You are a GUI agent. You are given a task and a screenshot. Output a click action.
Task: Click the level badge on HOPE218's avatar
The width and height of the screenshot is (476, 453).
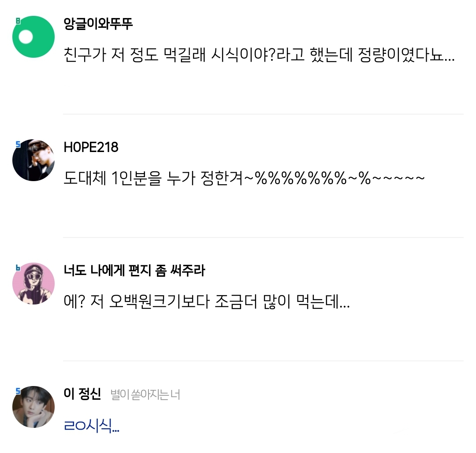18,144
